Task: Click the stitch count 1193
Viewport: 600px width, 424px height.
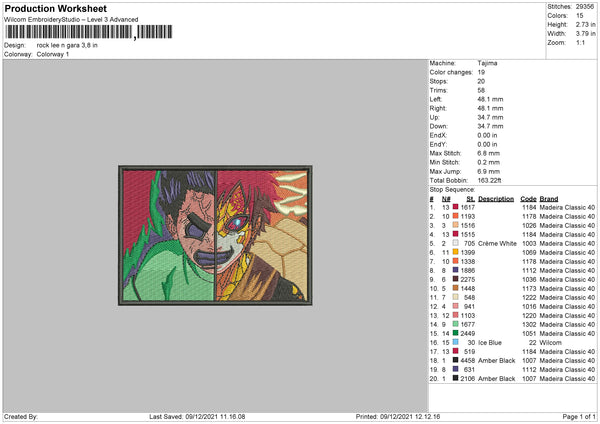Action: [x=468, y=217]
